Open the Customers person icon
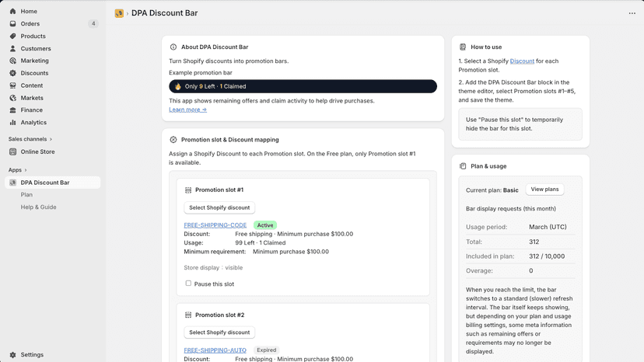This screenshot has width=644, height=362. point(12,48)
